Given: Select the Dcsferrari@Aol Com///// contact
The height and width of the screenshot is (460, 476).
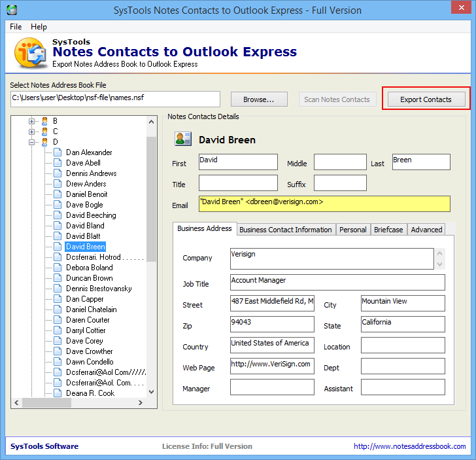Looking at the screenshot, I should [x=106, y=372].
